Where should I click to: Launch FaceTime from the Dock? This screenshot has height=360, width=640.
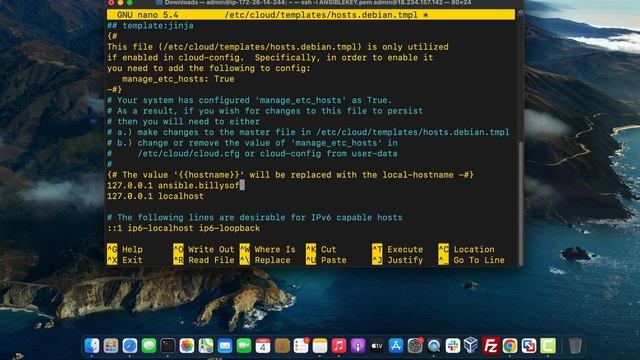244,346
